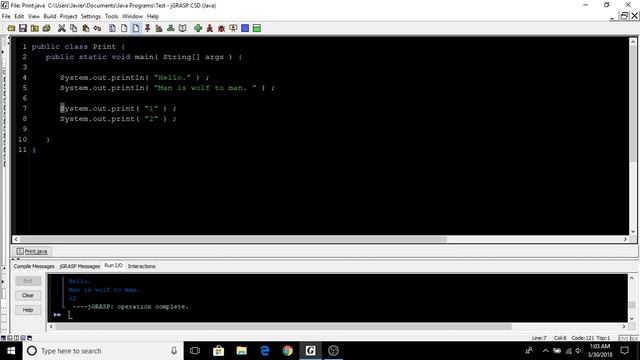
Task: Open the Windows Start menu
Action: coord(11,351)
